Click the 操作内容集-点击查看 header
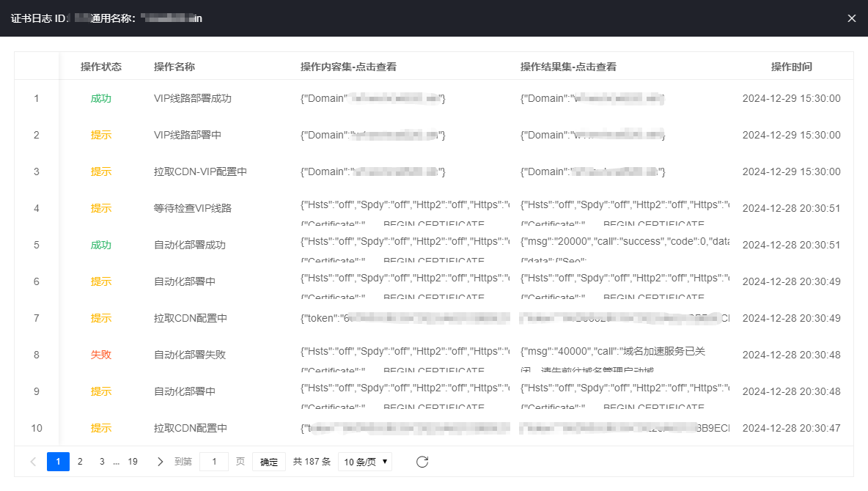Screen dimensions: 868x491 (x=348, y=67)
